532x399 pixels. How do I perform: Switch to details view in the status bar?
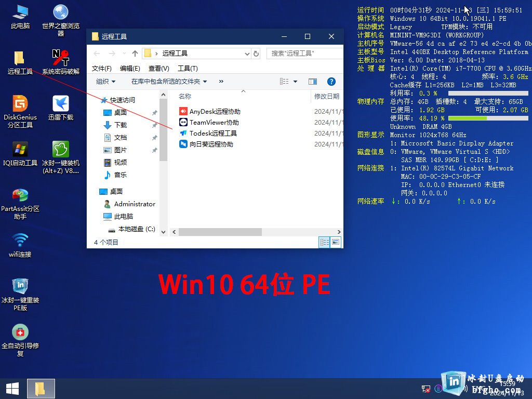(x=324, y=242)
